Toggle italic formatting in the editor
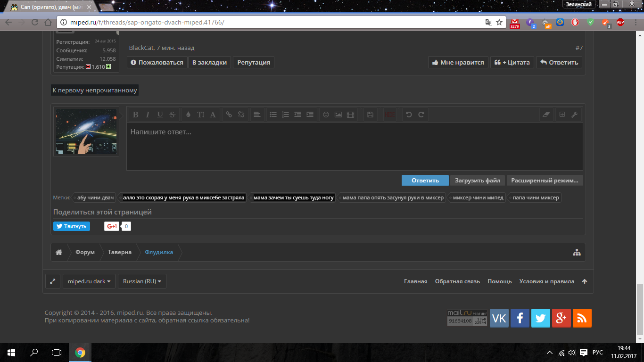This screenshot has width=644, height=362. click(148, 115)
